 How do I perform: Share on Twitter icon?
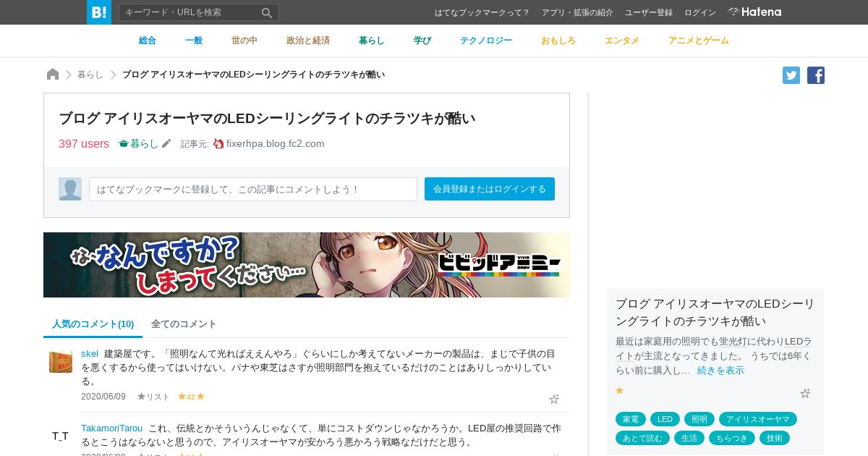click(x=791, y=75)
